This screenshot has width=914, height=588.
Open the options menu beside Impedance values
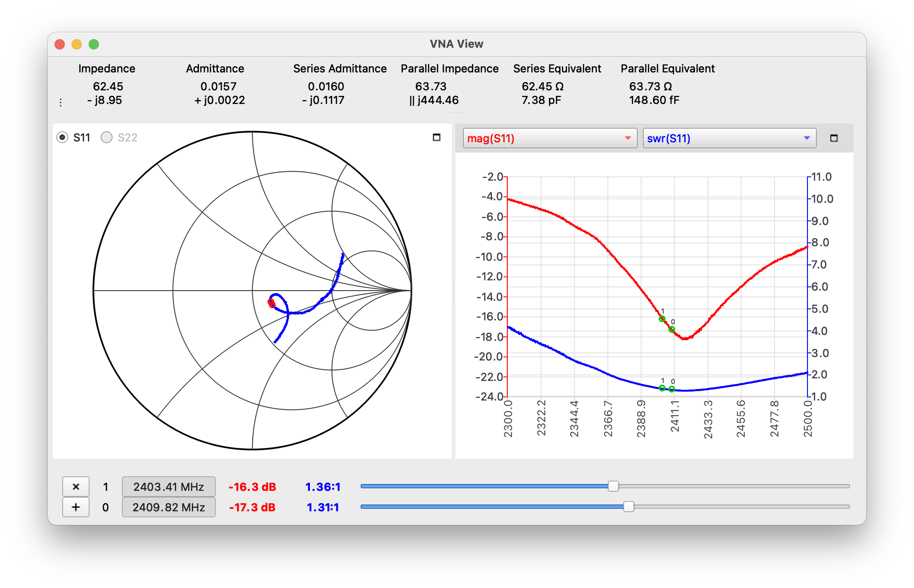click(61, 102)
